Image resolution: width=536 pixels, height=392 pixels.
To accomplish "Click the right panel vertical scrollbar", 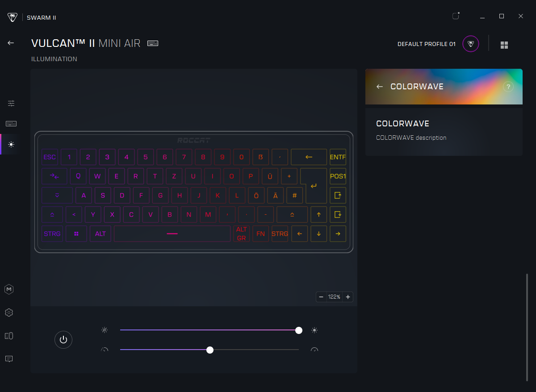I will (x=527, y=327).
